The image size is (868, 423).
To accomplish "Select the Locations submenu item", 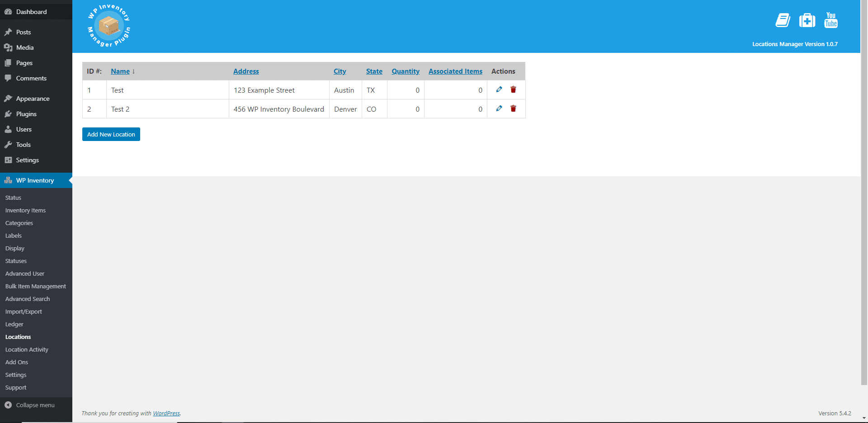I will [x=18, y=337].
